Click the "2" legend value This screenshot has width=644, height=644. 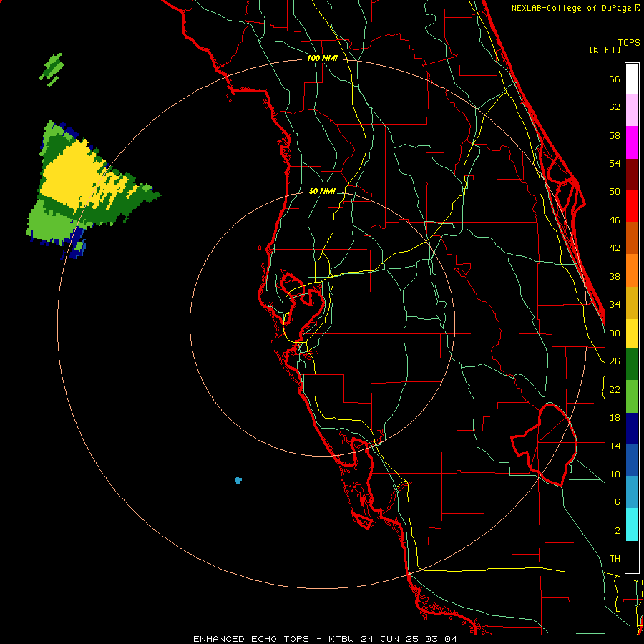click(617, 530)
